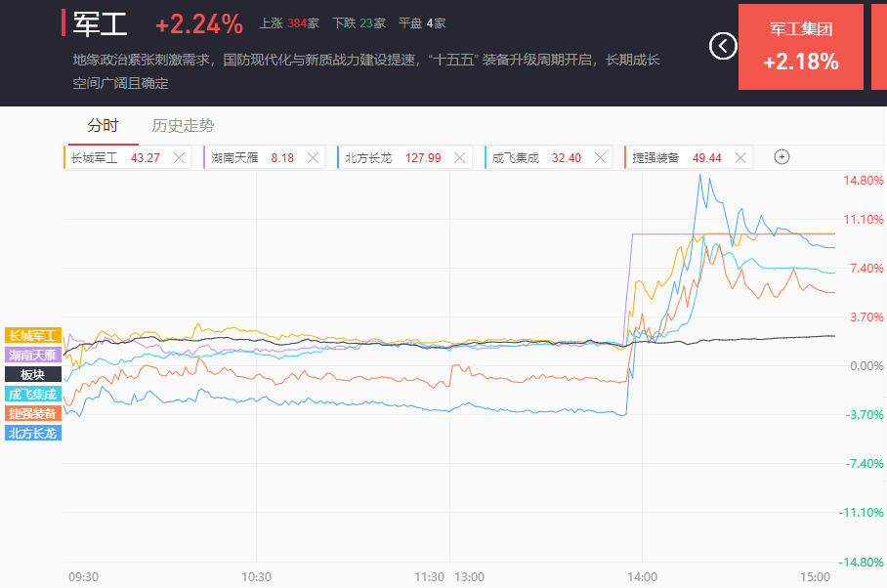Delete 成飞集成 from compared stocks

coord(600,157)
